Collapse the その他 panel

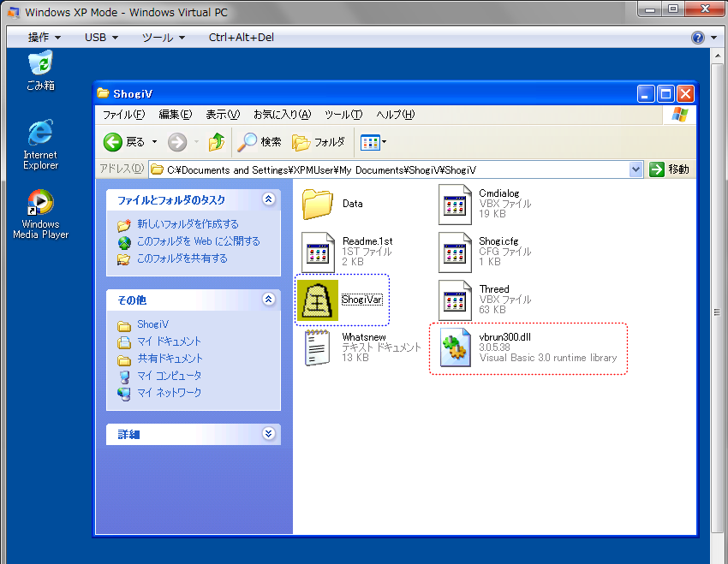pos(268,300)
